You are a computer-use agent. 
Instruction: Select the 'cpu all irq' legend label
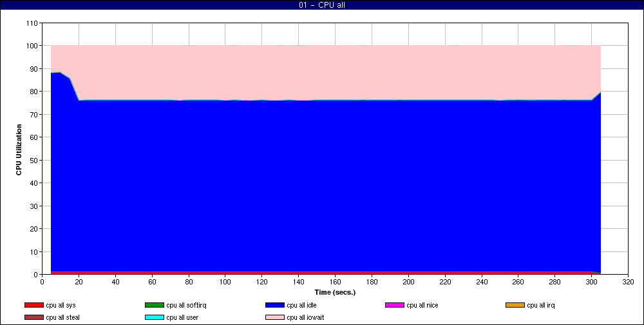[x=541, y=305]
